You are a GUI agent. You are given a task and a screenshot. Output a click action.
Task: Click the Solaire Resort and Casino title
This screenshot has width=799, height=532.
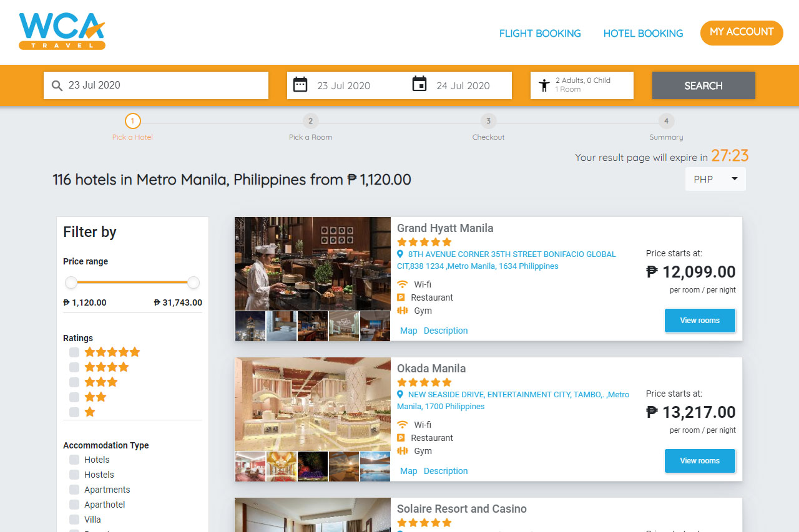(462, 509)
